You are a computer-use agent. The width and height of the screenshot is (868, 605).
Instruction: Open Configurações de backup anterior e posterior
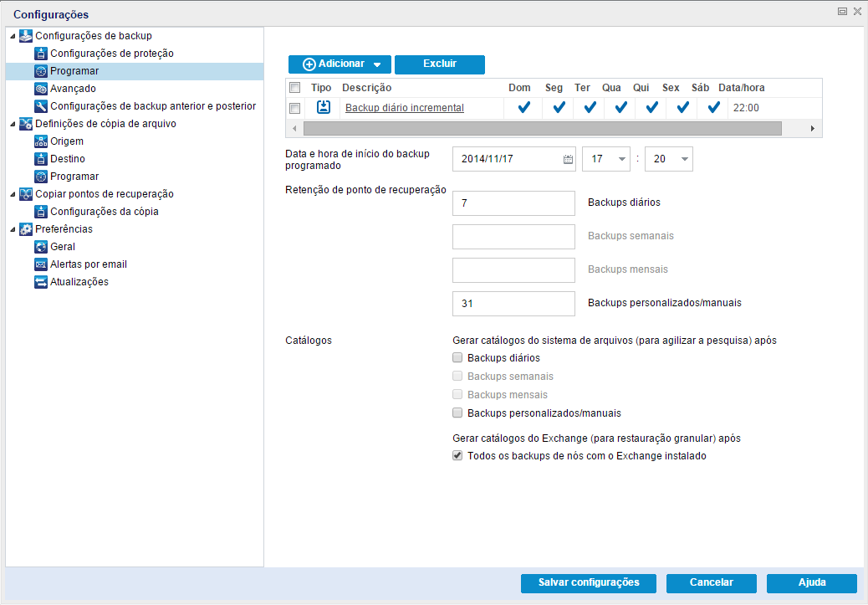[153, 106]
